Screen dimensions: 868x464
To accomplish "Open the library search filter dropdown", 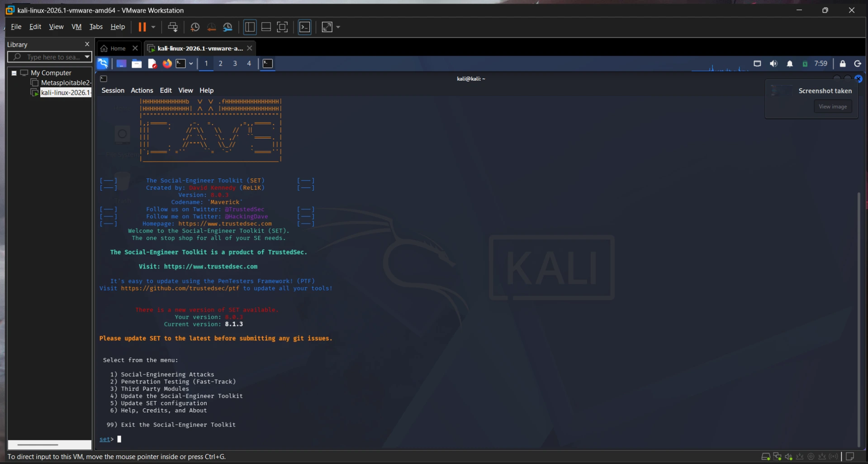I will click(x=87, y=57).
